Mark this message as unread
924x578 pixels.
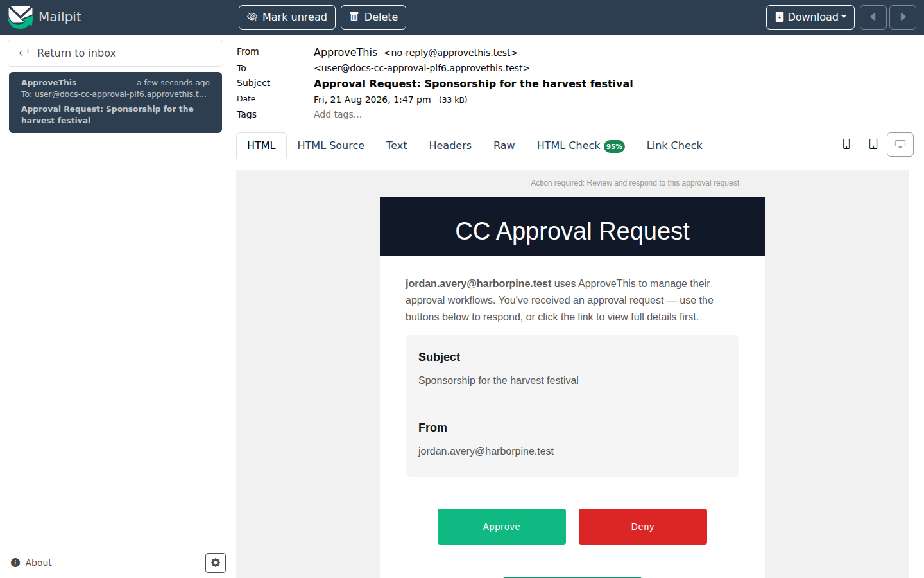(x=287, y=17)
